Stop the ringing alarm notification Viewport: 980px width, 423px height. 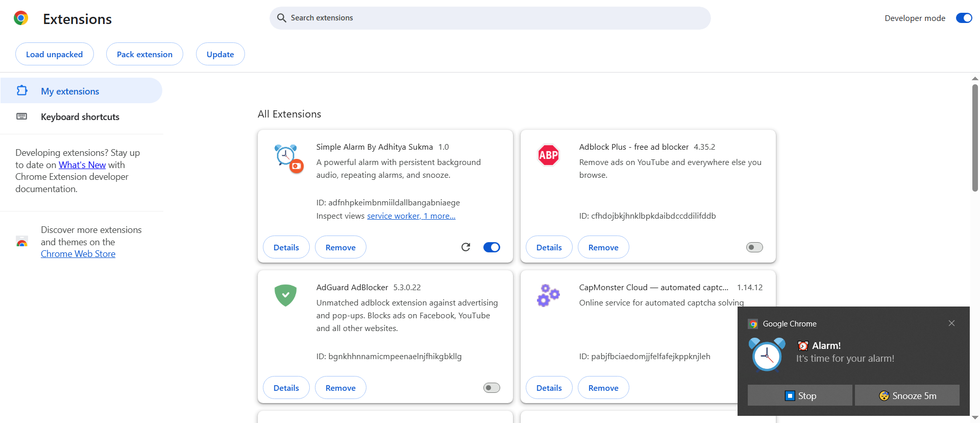click(x=800, y=395)
